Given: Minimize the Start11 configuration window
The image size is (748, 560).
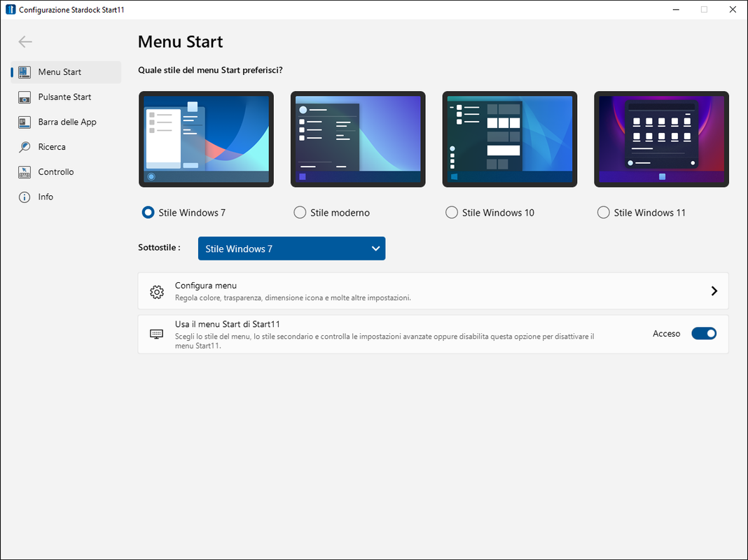Looking at the screenshot, I should [676, 10].
